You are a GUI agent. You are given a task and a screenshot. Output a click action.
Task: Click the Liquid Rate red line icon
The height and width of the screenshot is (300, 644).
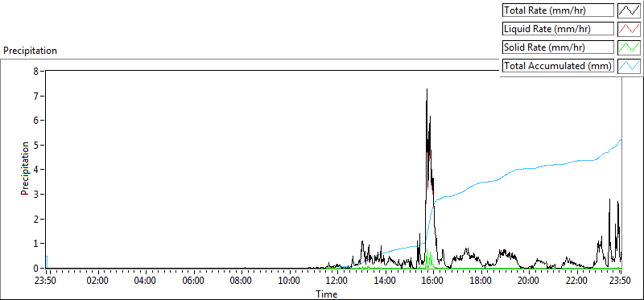629,29
